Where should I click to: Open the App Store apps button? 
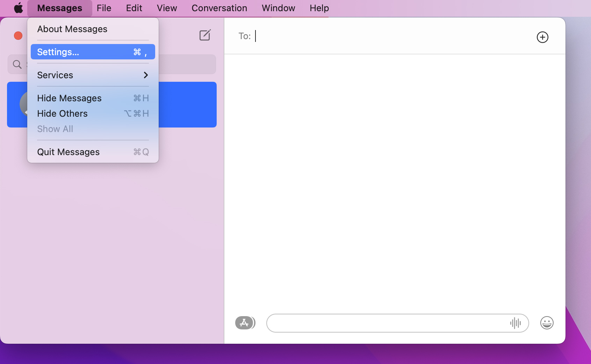(x=245, y=323)
